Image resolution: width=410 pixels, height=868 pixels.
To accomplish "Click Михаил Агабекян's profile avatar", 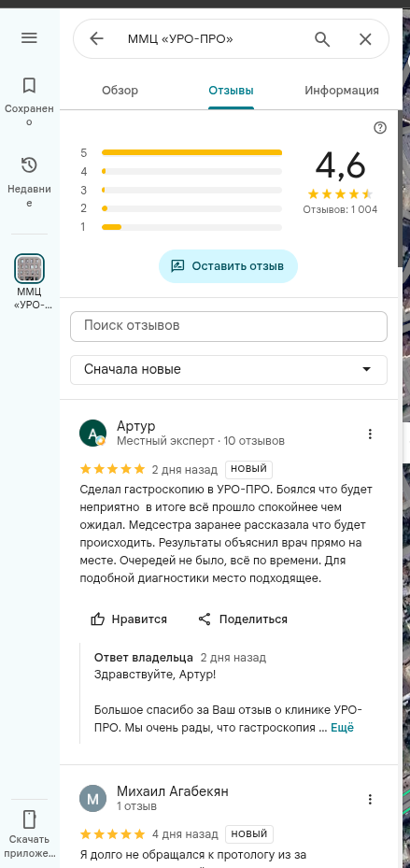I will point(93,799).
